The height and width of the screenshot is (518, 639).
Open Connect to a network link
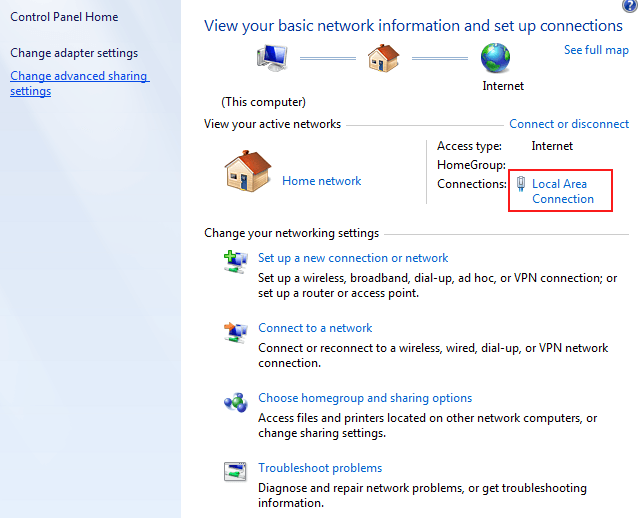(315, 328)
